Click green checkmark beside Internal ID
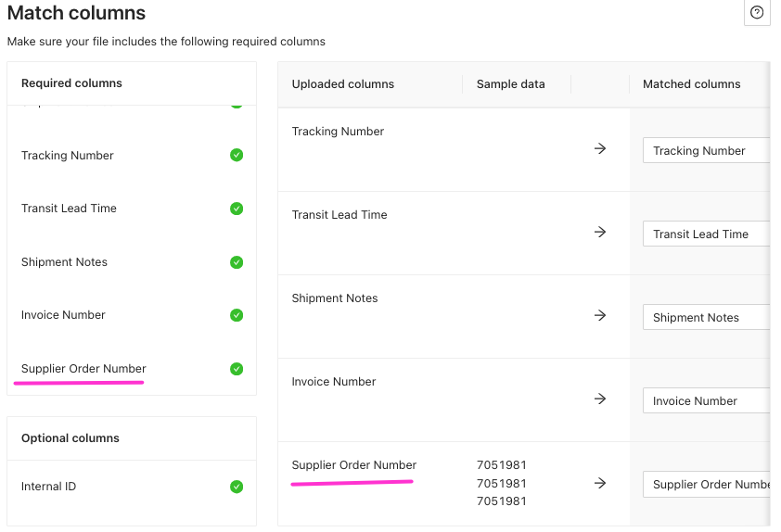This screenshot has height=532, width=781. tap(237, 487)
